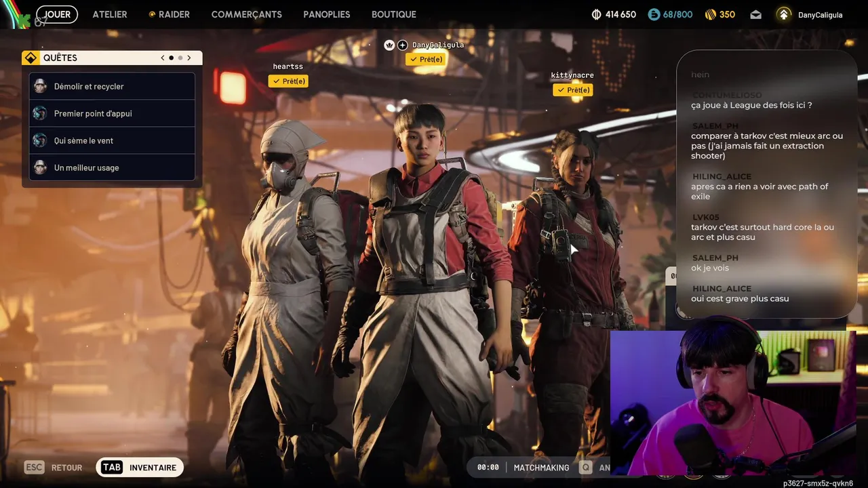
Task: Select the kittynacre player nameplate
Action: coord(572,75)
